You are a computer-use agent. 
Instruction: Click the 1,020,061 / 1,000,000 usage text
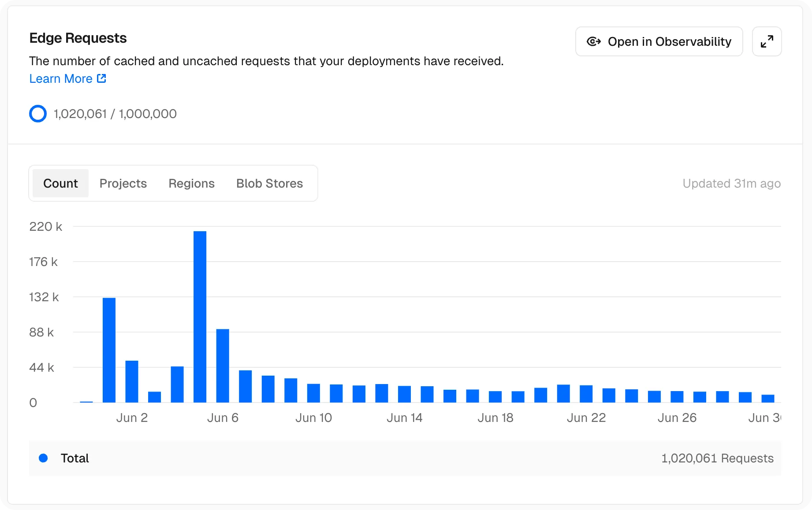pyautogui.click(x=115, y=114)
